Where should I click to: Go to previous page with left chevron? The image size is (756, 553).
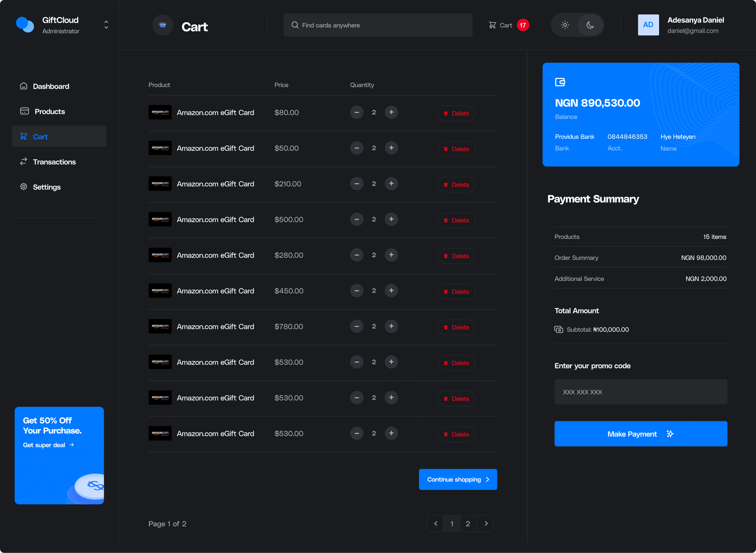coord(435,523)
